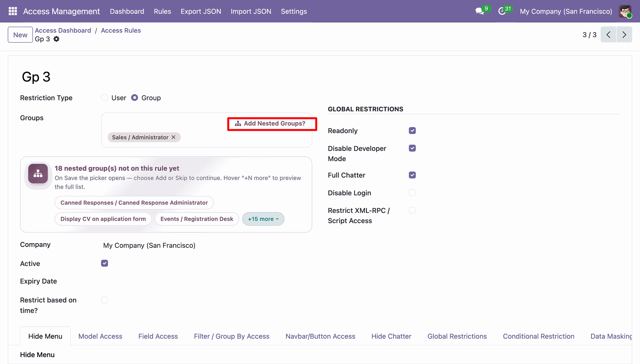Switch to Model Access tab
640x364 pixels.
100,336
